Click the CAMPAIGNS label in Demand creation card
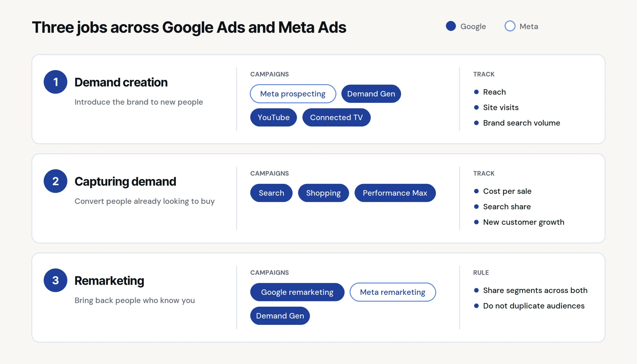This screenshot has height=364, width=637. pyautogui.click(x=269, y=74)
